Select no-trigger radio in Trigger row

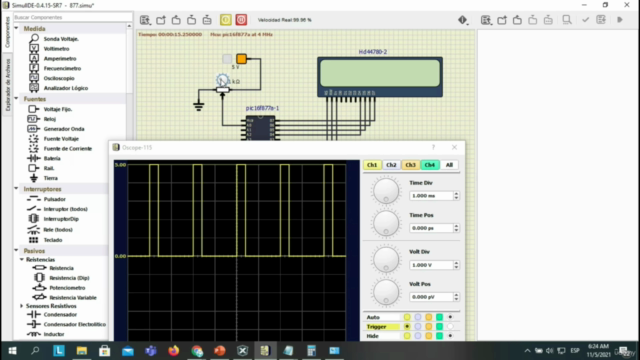pos(450,327)
